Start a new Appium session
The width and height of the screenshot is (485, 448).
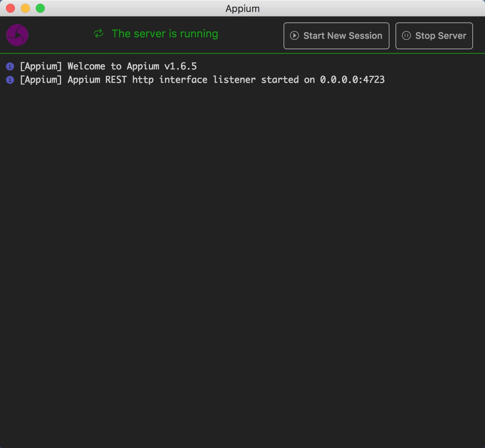[336, 36]
